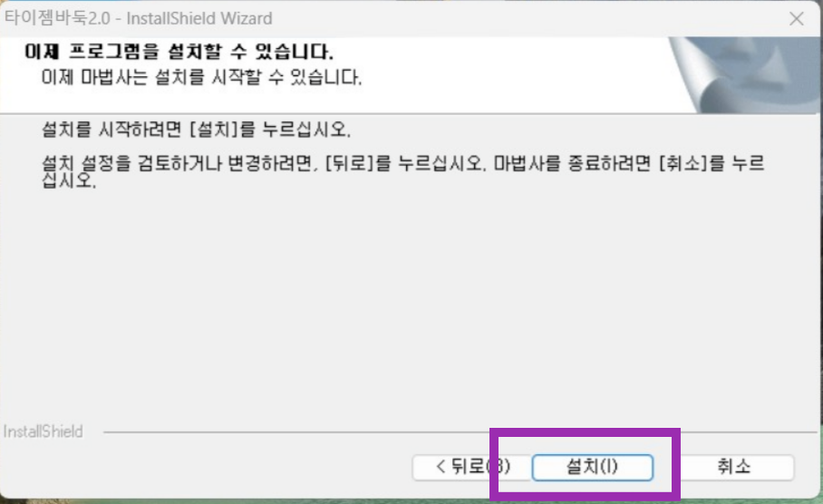Click the page-curl arrow banner graphic
823x504 pixels.
[x=744, y=74]
